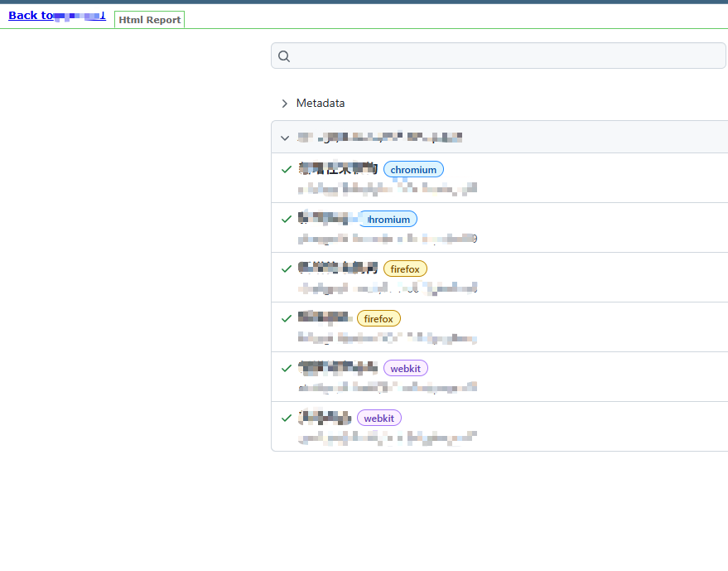Follow the Back to link
This screenshot has width=728, height=571.
pos(56,15)
